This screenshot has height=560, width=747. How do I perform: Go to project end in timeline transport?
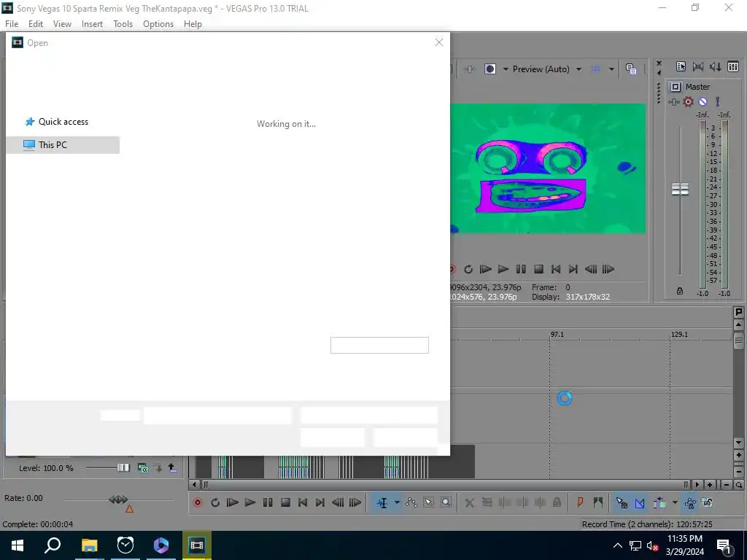320,502
